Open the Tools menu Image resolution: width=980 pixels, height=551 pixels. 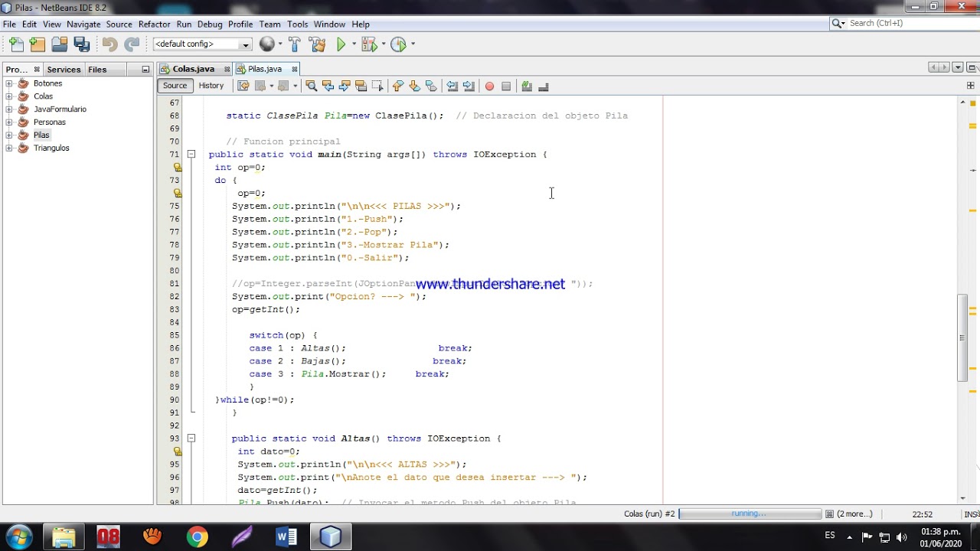[297, 24]
